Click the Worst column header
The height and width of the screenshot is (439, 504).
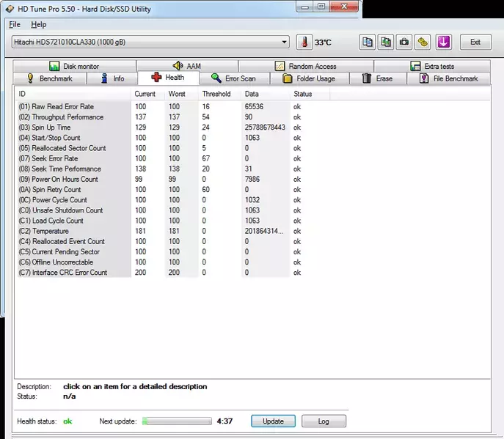coord(182,94)
